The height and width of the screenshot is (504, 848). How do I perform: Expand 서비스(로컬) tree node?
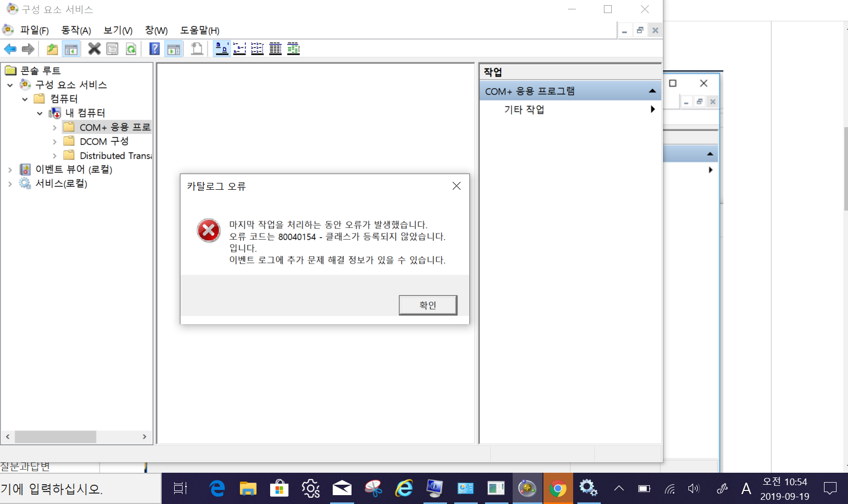click(x=10, y=184)
